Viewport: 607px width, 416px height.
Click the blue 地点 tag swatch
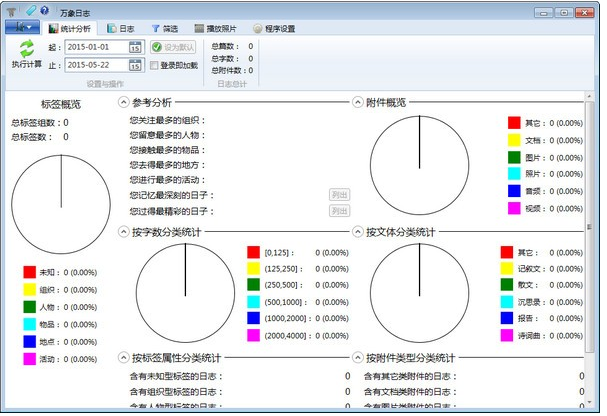(x=30, y=342)
